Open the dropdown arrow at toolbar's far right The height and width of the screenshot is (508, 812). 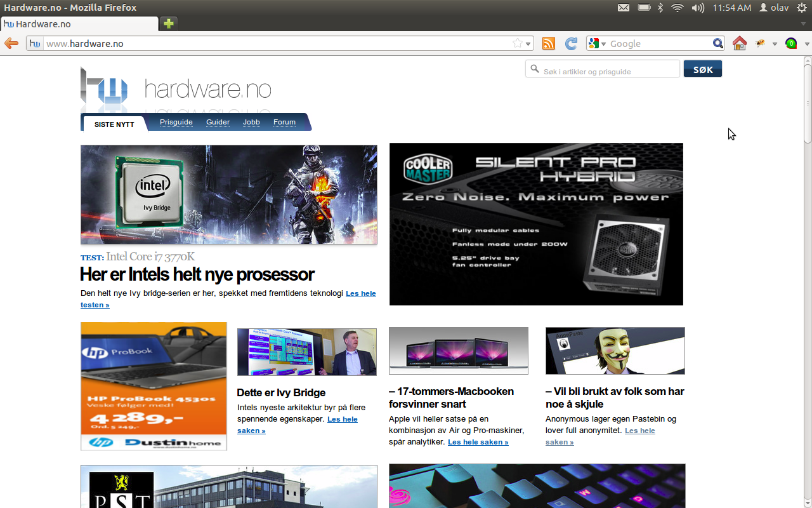807,44
